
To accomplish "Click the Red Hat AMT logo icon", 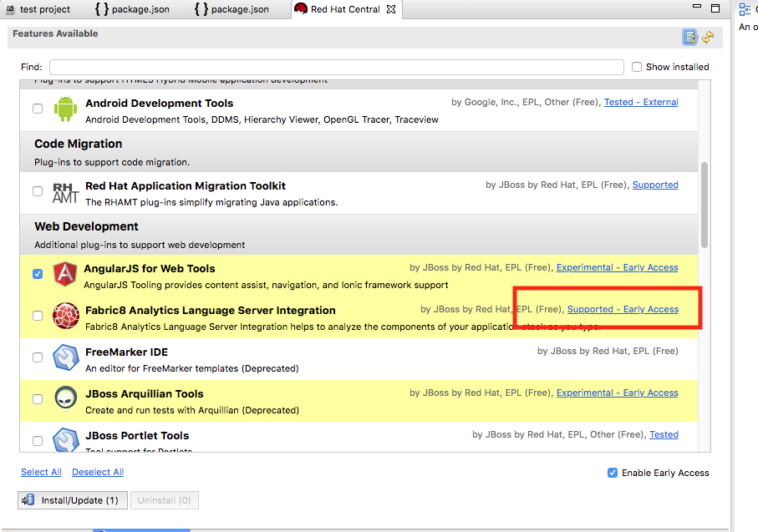I will tap(65, 192).
